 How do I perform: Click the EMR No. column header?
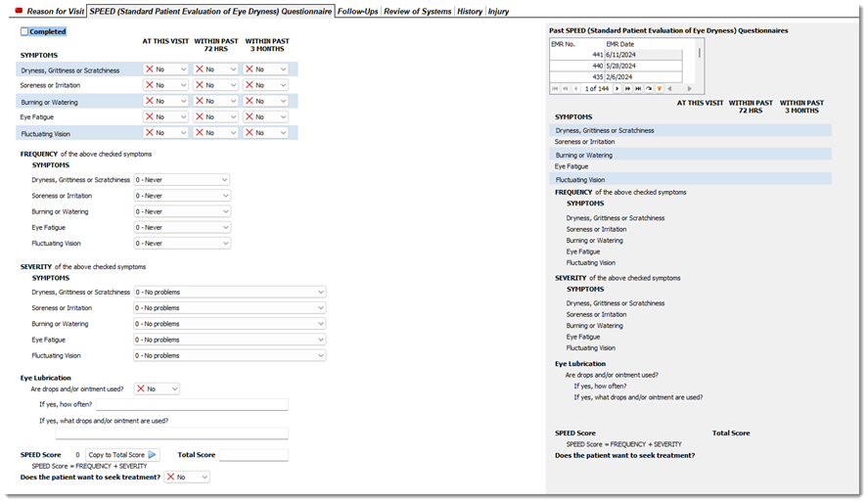click(576, 44)
